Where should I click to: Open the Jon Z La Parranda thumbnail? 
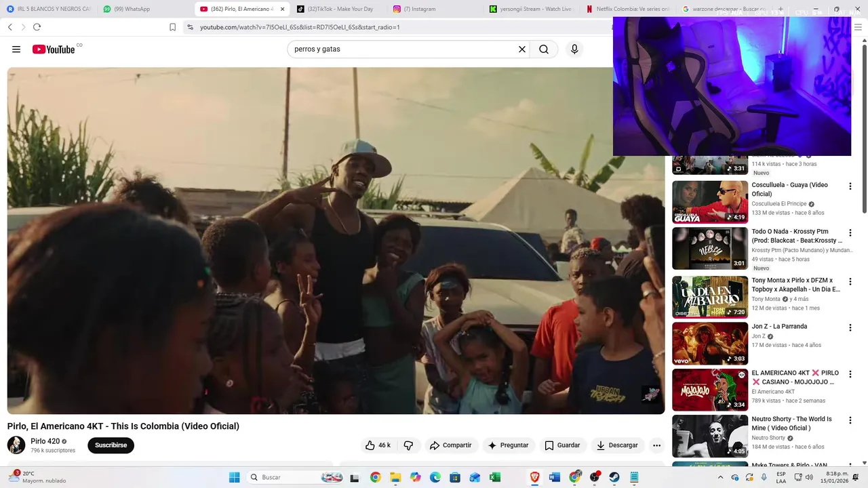point(710,344)
